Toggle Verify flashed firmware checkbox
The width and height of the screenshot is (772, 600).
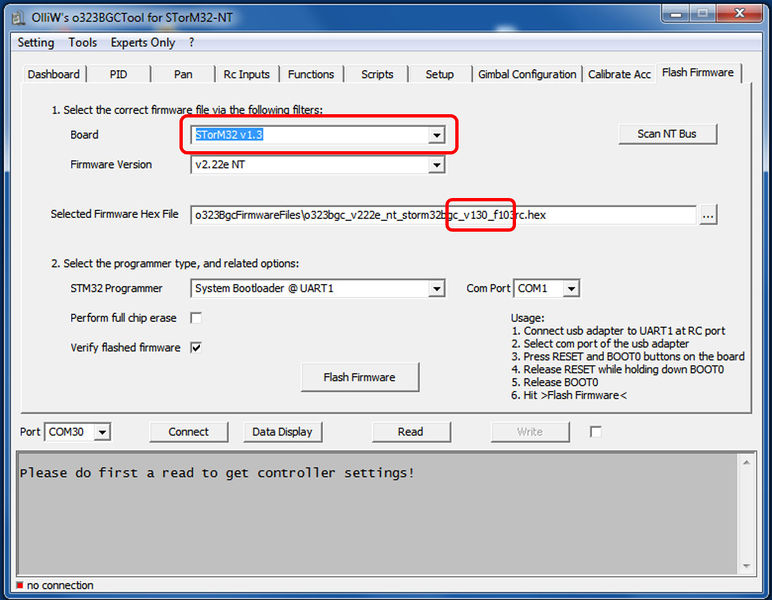click(196, 348)
